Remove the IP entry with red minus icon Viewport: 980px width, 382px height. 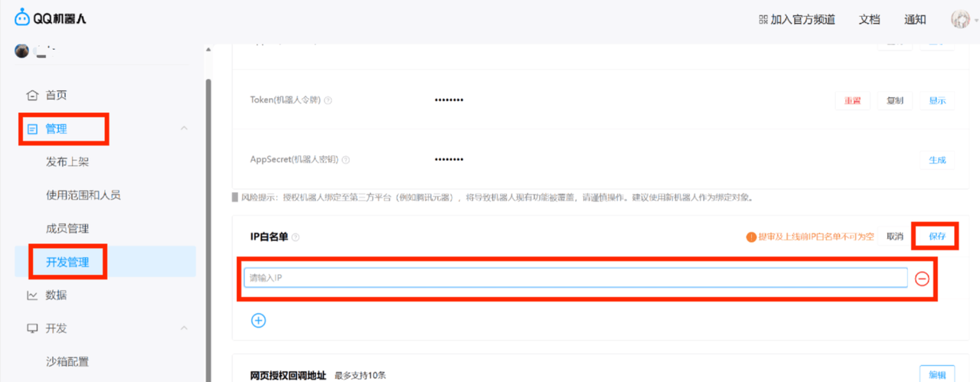coord(923,279)
